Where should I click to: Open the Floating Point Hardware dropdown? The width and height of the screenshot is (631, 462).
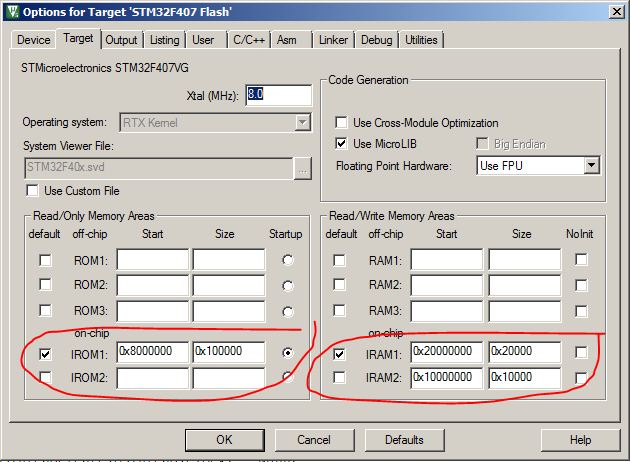[x=590, y=165]
